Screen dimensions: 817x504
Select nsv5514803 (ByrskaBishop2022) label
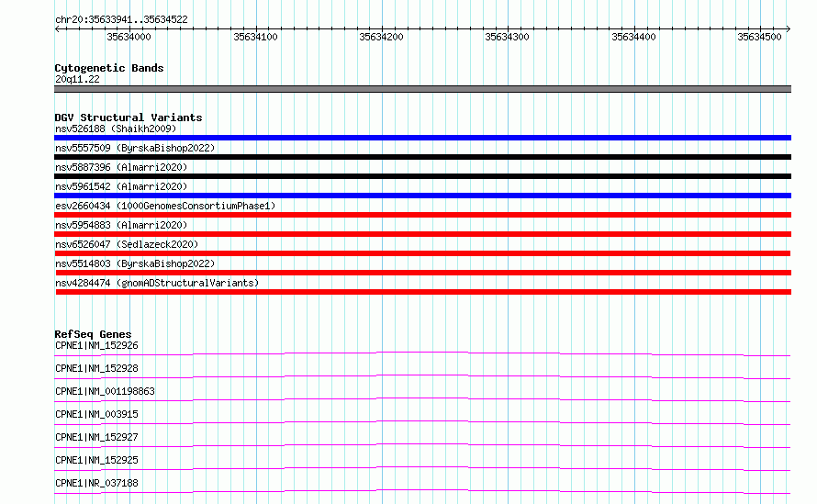[135, 263]
